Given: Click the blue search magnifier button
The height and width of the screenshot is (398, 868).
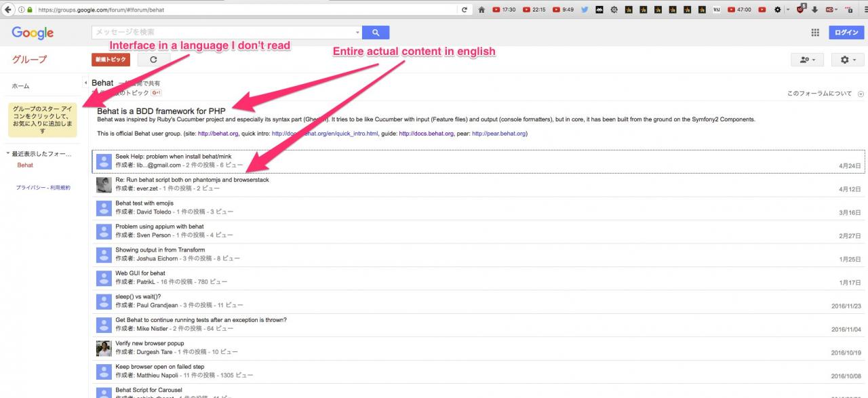Looking at the screenshot, I should 376,33.
